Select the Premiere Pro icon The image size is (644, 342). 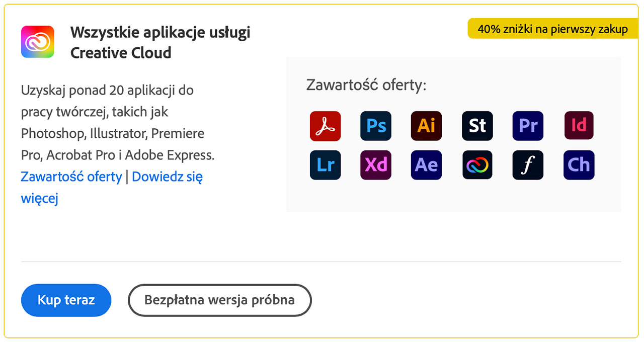point(527,126)
